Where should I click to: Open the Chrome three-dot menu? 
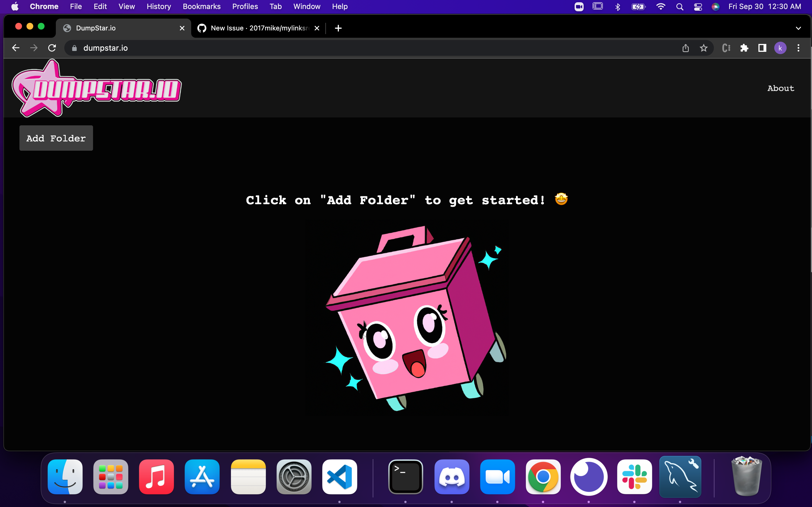[798, 48]
